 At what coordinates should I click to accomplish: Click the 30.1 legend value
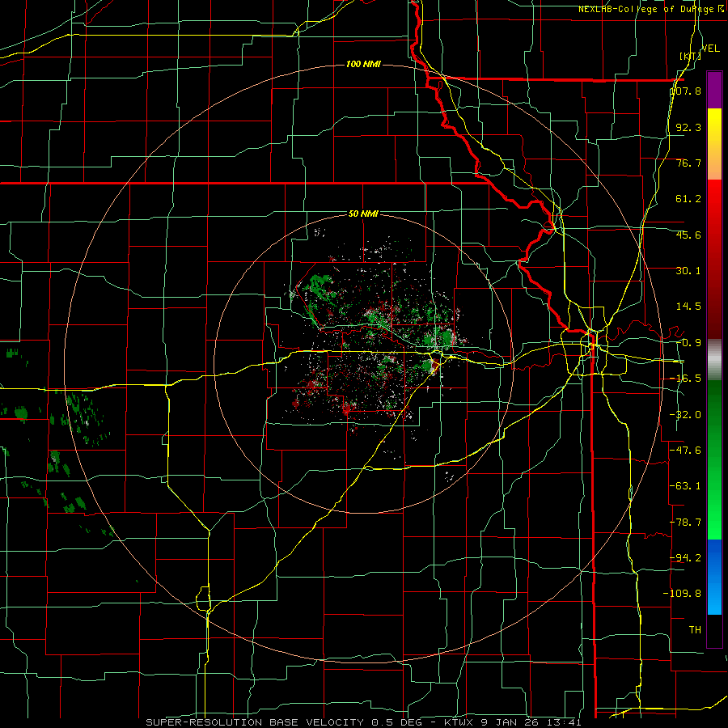688,271
